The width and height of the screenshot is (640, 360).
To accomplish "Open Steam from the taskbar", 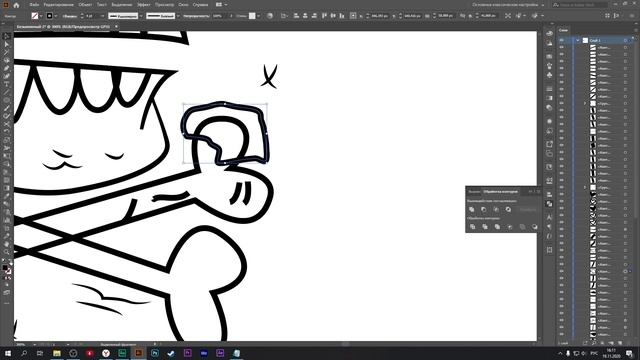I will click(171, 353).
